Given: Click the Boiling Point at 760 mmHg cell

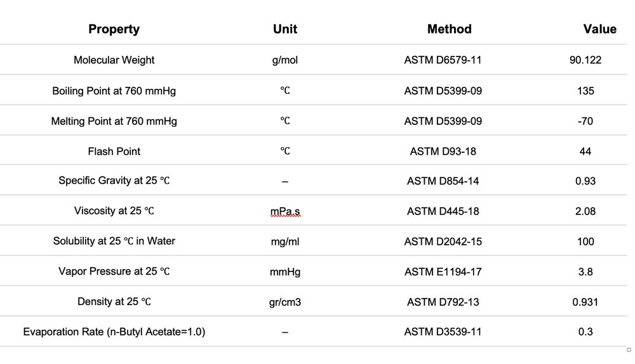Looking at the screenshot, I should click(114, 91).
